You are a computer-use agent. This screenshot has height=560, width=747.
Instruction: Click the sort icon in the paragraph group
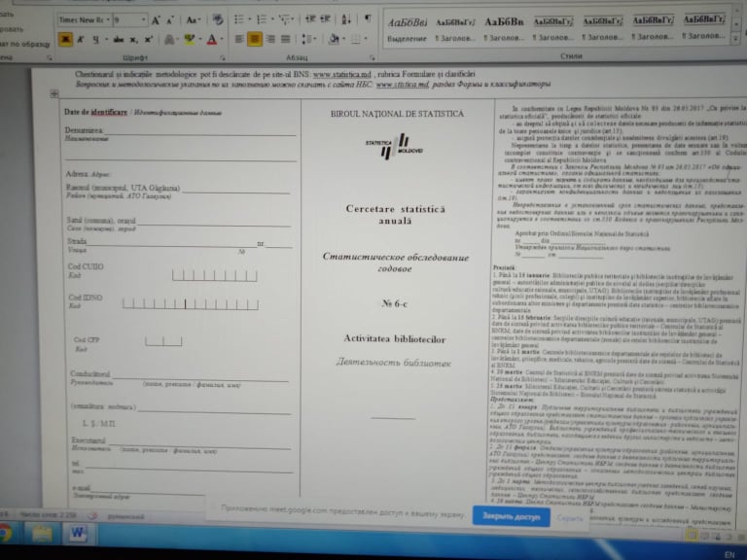point(343,19)
